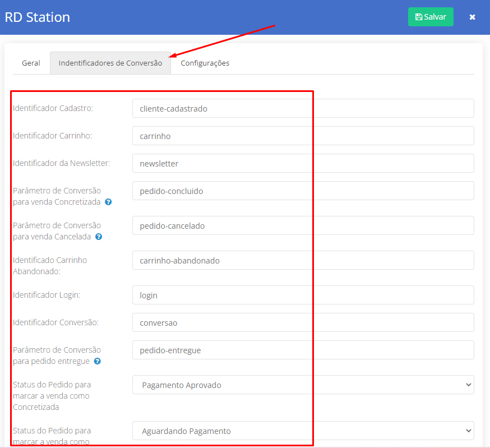This screenshot has height=448, width=490.
Task: Close the RD Station dialog
Action: [472, 17]
